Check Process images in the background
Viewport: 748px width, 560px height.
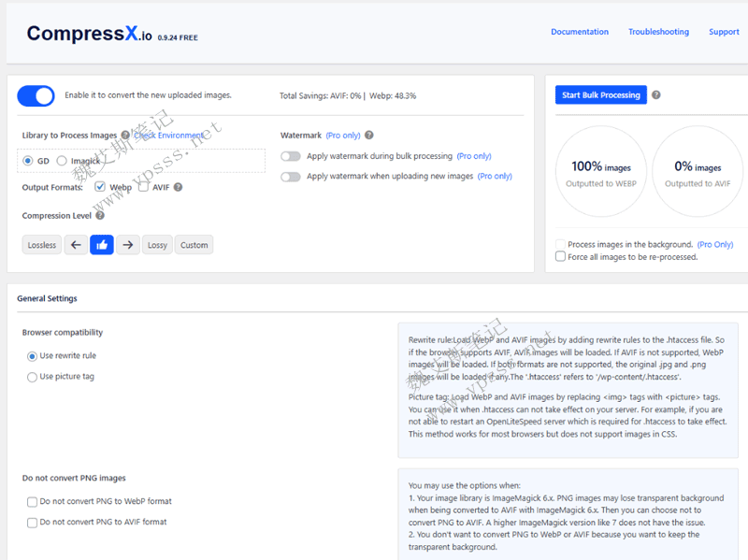tap(560, 244)
